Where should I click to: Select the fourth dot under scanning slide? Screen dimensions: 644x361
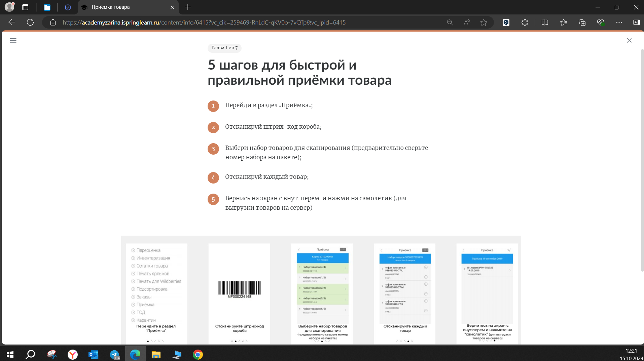click(325, 341)
